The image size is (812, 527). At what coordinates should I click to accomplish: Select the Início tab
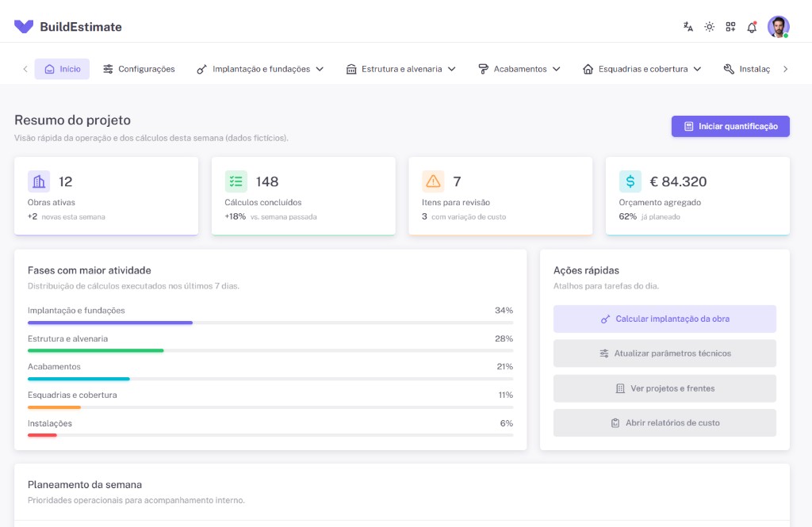pyautogui.click(x=62, y=69)
